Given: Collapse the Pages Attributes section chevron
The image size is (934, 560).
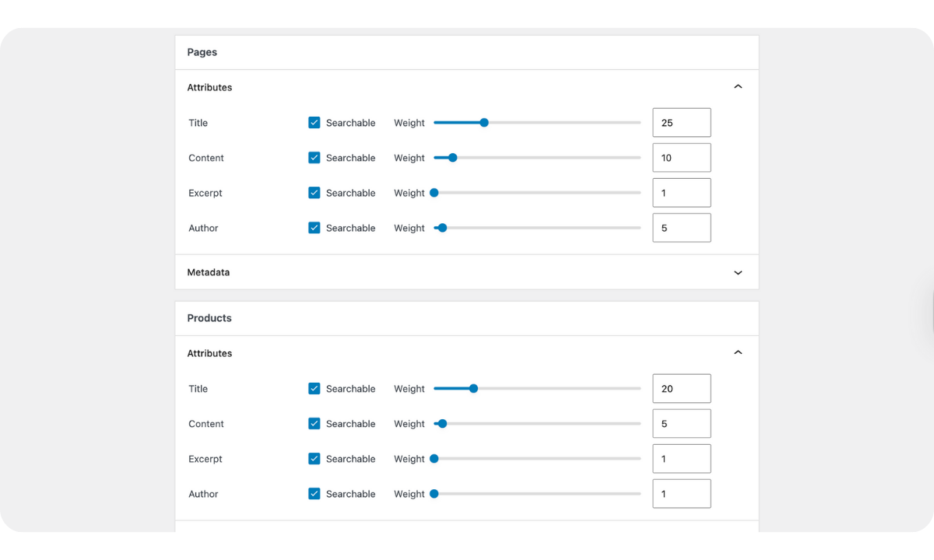Looking at the screenshot, I should point(738,87).
